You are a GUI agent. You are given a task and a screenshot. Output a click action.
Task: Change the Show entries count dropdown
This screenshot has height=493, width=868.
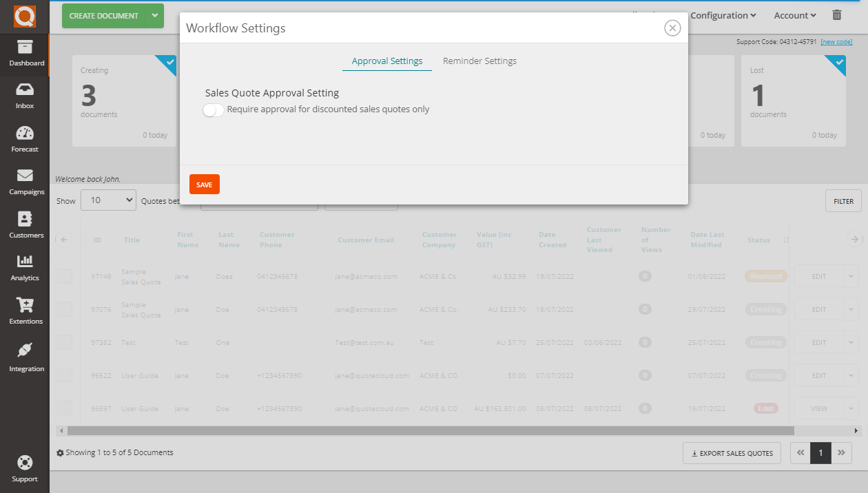(108, 200)
